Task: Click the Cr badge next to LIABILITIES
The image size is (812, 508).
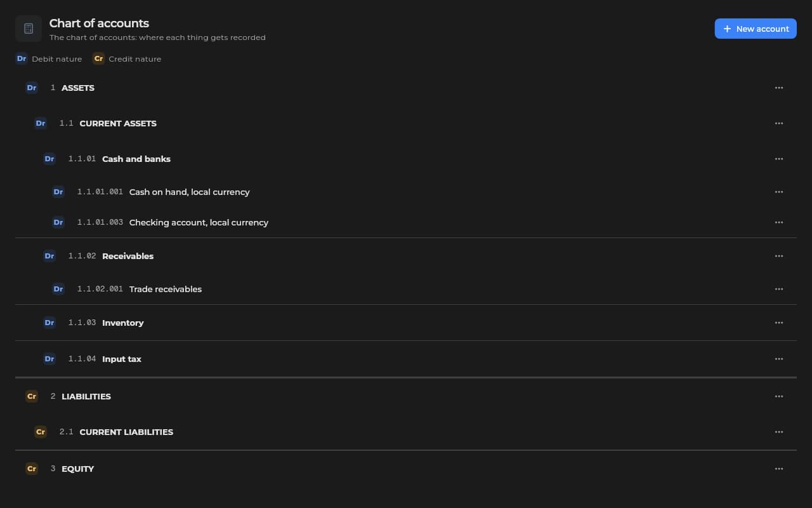Action: point(32,396)
